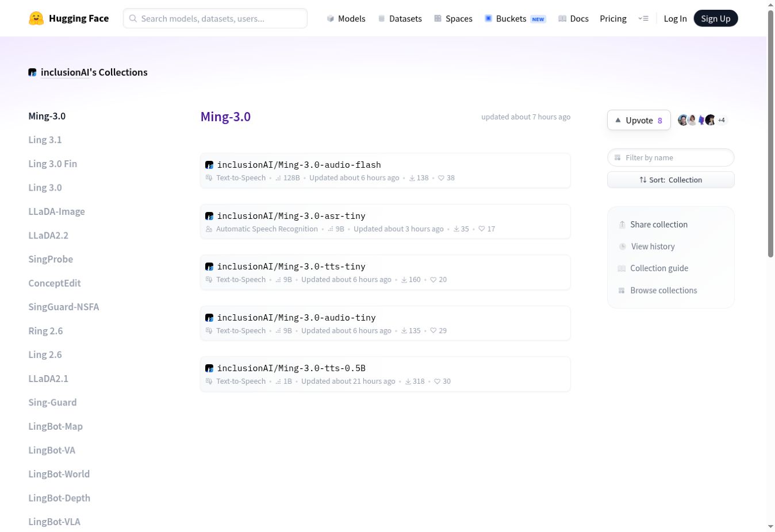Select LingBot-World collection in sidebar

click(x=59, y=474)
